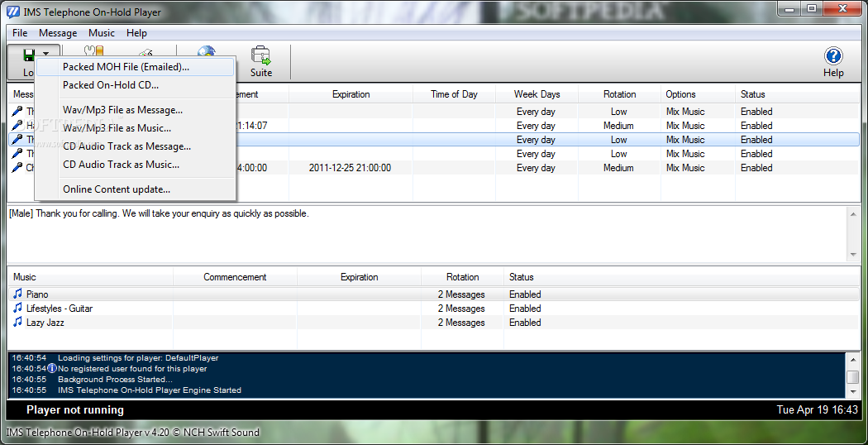This screenshot has height=445, width=868.
Task: Click the message text box scroll-down arrow
Action: [853, 255]
